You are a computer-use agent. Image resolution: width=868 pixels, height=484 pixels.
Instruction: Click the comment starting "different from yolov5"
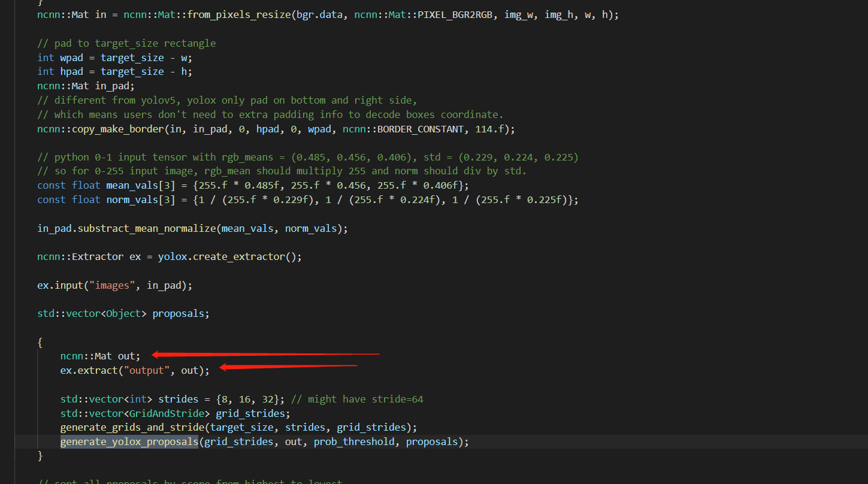click(227, 100)
